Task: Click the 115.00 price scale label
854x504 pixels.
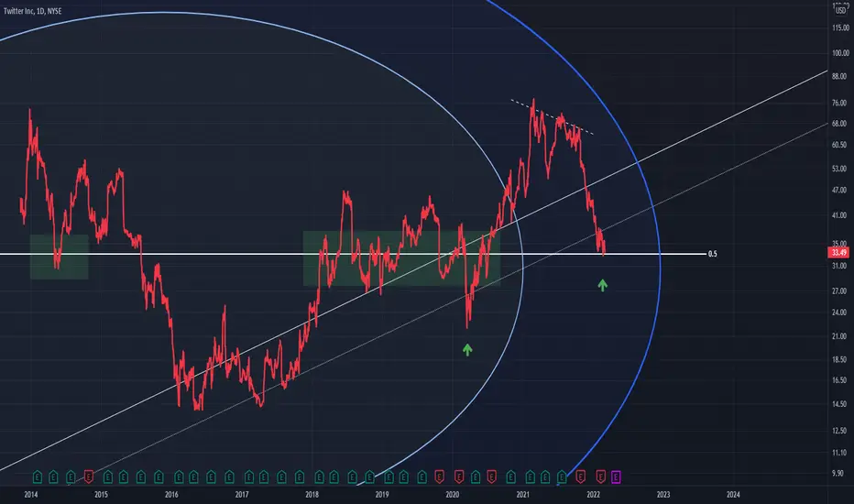Action: (840, 27)
